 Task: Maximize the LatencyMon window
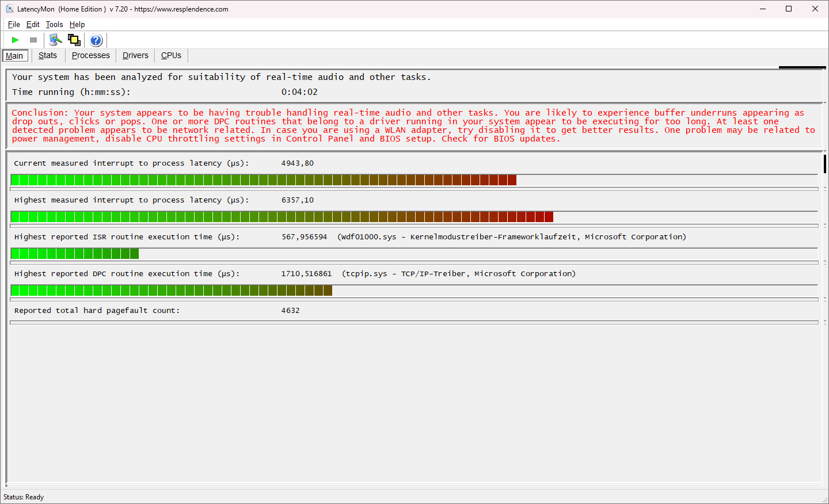(x=789, y=9)
